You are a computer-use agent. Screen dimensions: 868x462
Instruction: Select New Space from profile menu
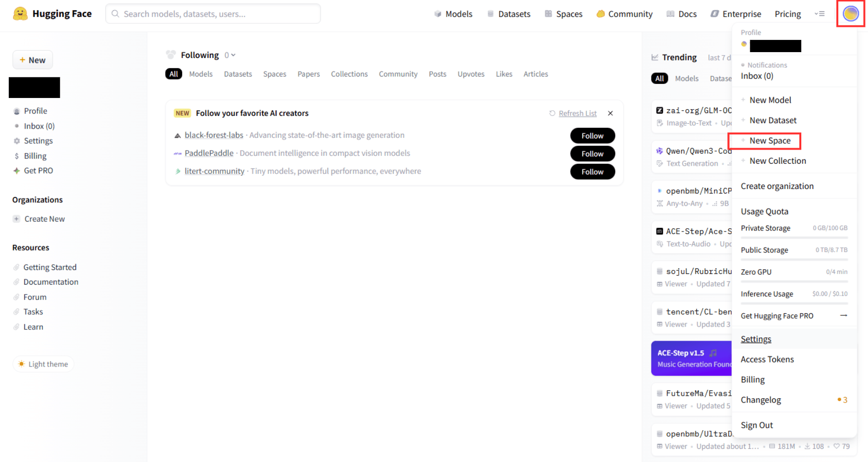769,141
